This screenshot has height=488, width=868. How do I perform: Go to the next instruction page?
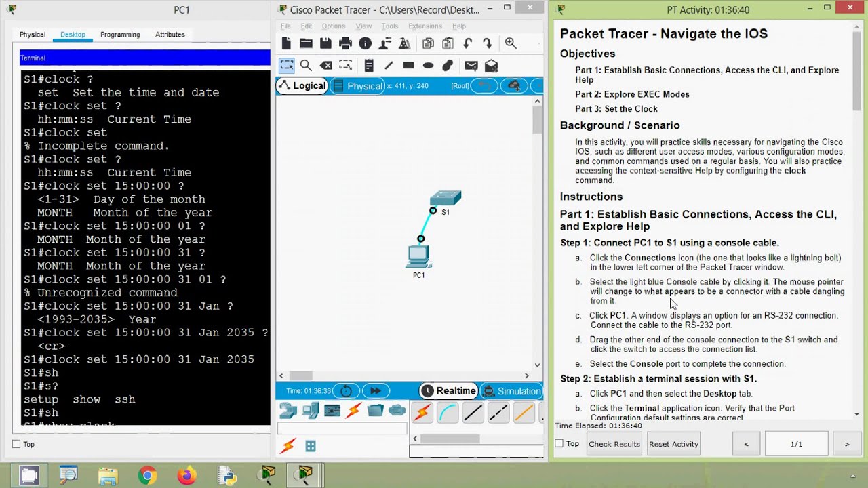846,444
